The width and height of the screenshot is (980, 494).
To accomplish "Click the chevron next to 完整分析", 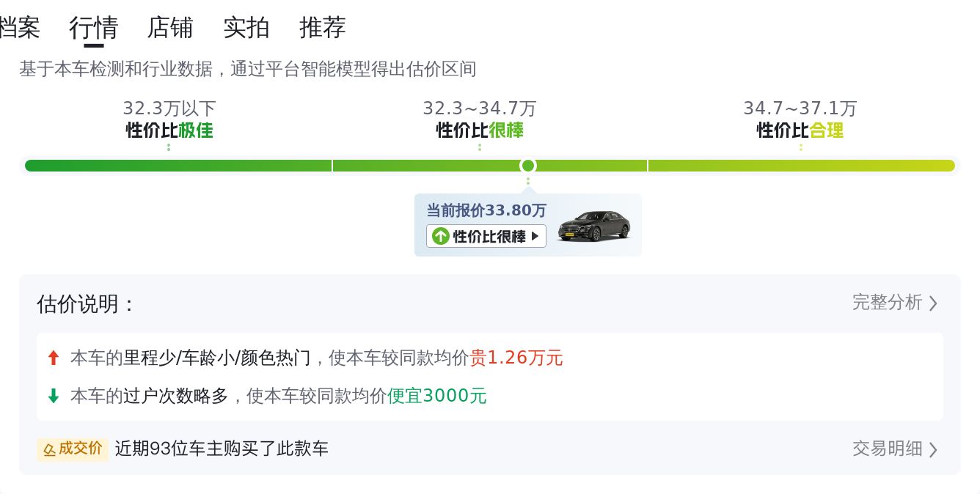I will tap(933, 303).
